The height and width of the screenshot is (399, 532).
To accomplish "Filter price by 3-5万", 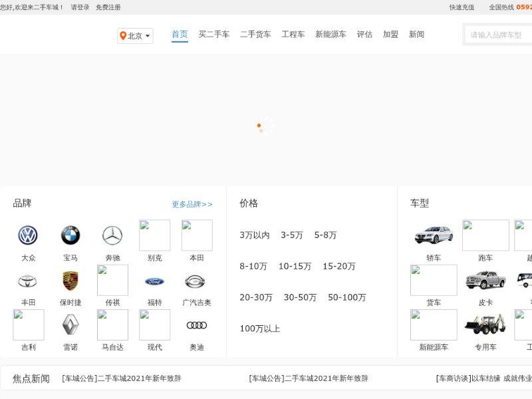I will point(292,235).
